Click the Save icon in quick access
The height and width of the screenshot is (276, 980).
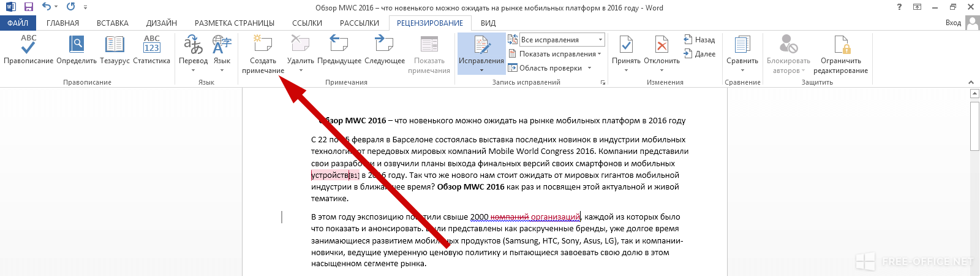pos(28,7)
